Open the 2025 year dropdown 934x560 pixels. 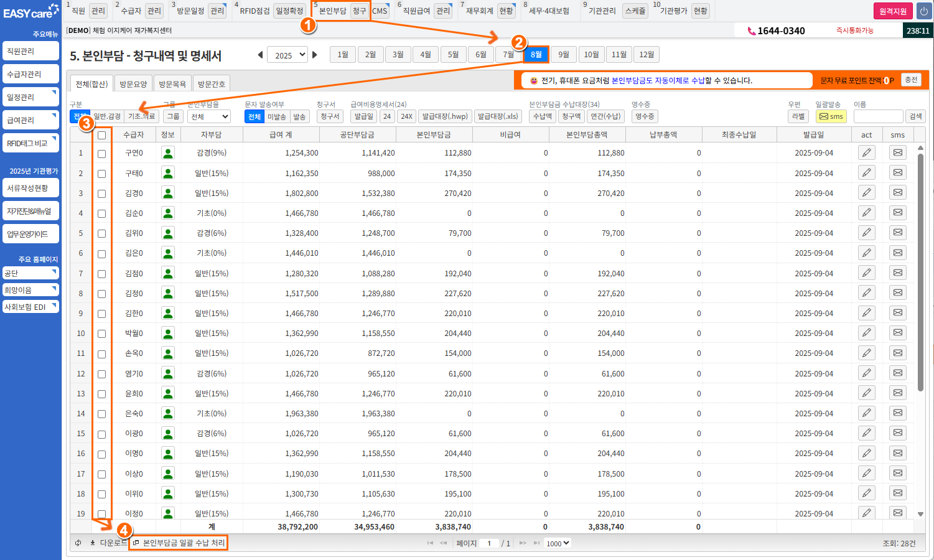[287, 55]
